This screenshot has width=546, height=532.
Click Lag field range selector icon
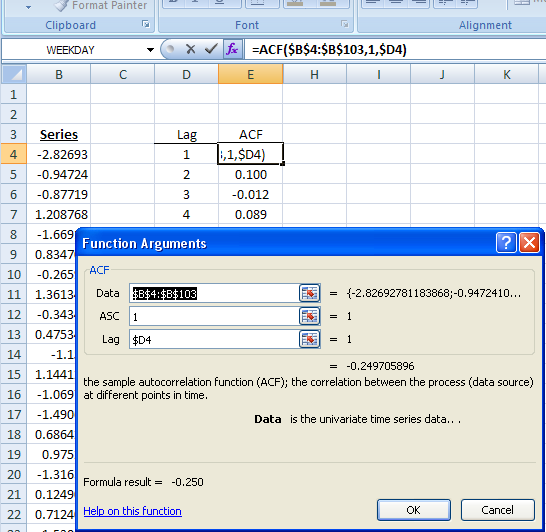point(310,339)
